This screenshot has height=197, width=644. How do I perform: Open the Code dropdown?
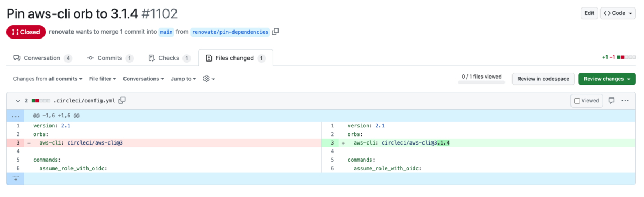(x=618, y=13)
